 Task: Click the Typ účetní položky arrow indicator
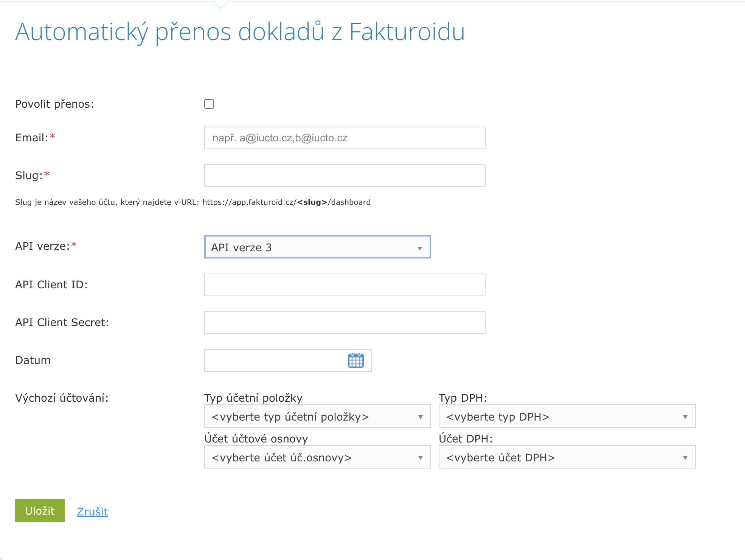420,417
